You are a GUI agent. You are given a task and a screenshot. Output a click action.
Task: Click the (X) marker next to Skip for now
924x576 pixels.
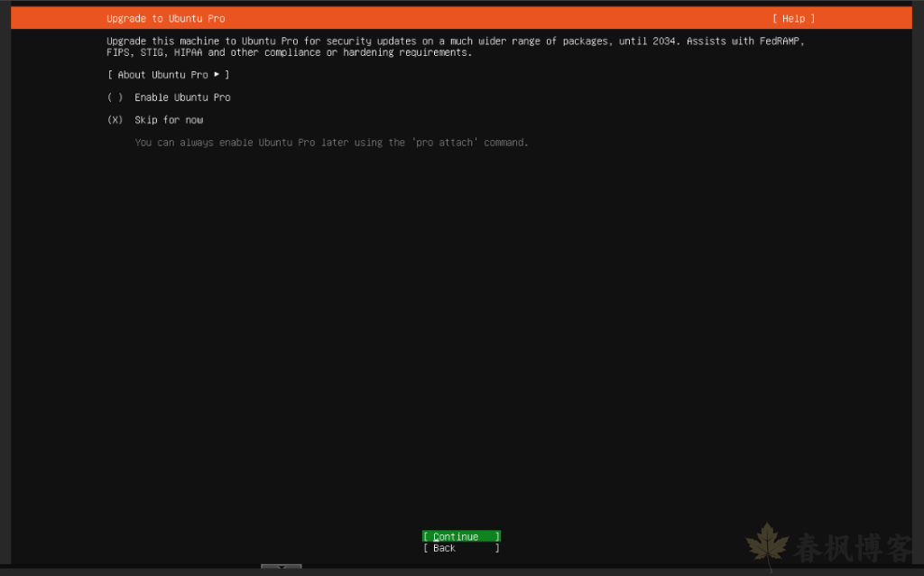115,120
